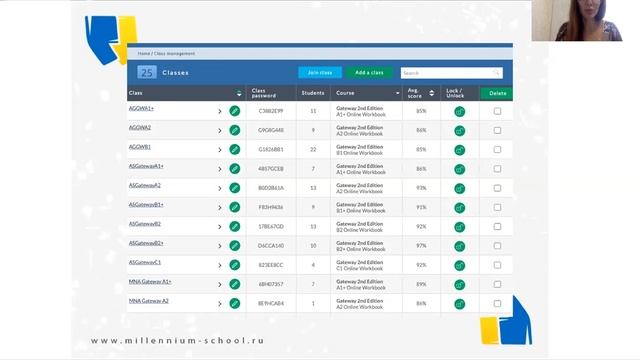Click the lock icon for MNA Gateway A2
This screenshot has width=640, height=360.
tap(460, 304)
